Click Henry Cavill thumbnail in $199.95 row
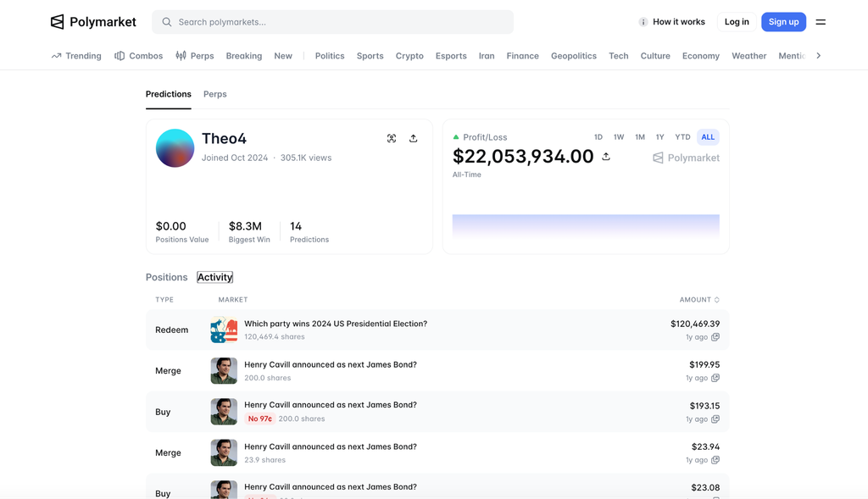 coord(224,371)
